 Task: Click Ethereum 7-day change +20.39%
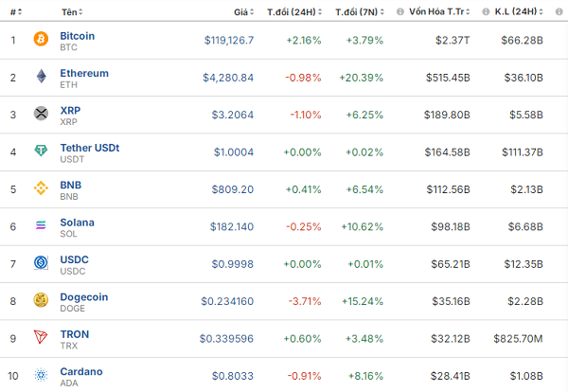[362, 78]
